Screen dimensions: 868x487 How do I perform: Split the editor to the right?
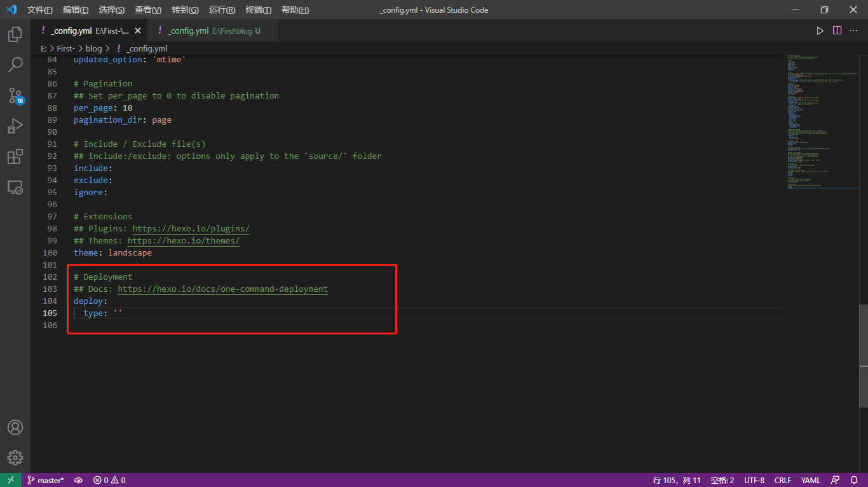(837, 31)
